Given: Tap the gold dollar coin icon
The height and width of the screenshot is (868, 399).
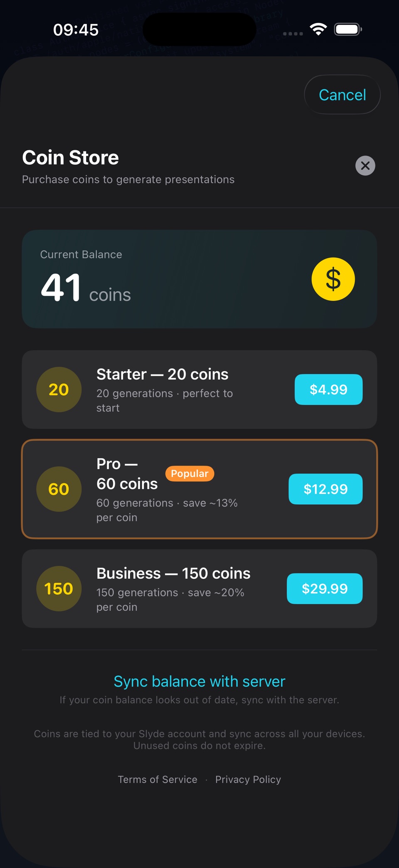Looking at the screenshot, I should coord(333,279).
